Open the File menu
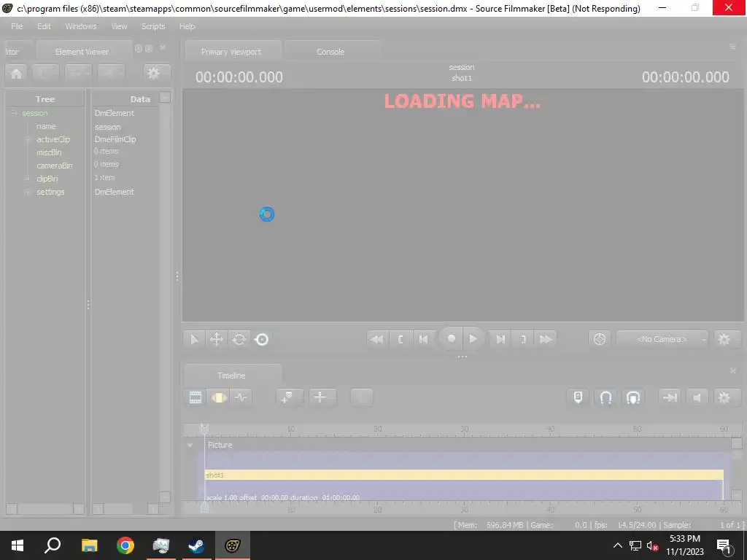The width and height of the screenshot is (747, 560). (x=17, y=26)
